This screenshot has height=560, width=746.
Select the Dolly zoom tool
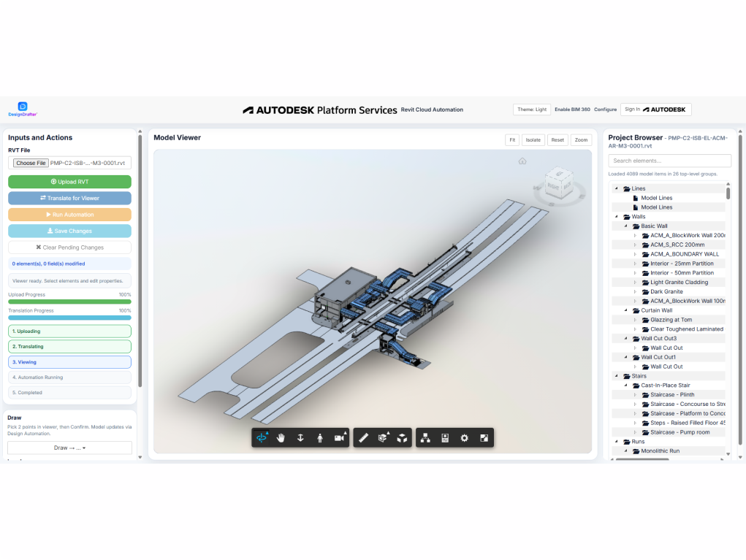click(300, 438)
